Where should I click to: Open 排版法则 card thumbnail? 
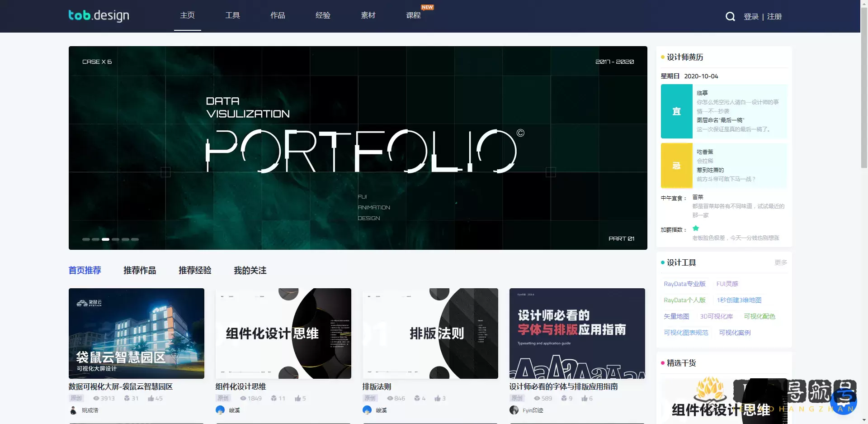tap(430, 333)
